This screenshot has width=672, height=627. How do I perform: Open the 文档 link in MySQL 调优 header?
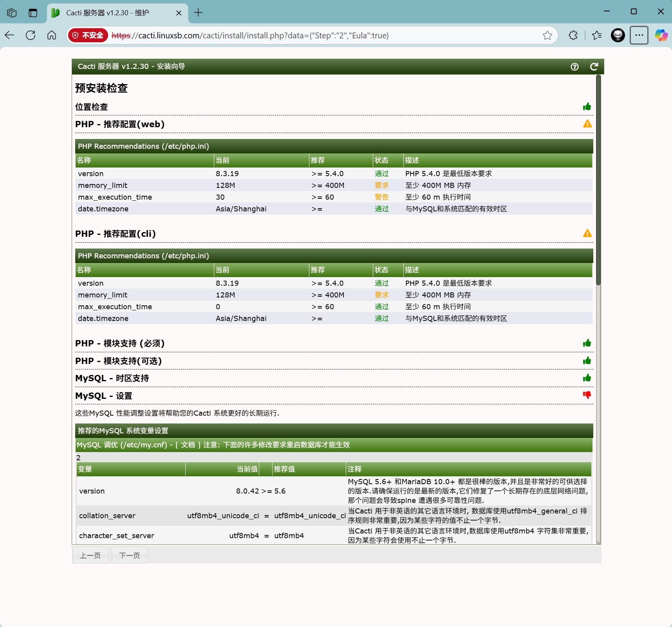(188, 445)
